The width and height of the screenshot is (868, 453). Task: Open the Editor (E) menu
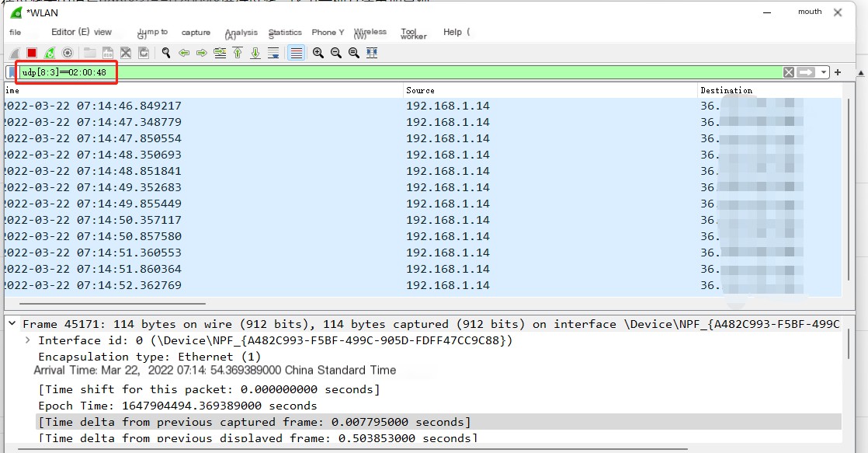71,32
